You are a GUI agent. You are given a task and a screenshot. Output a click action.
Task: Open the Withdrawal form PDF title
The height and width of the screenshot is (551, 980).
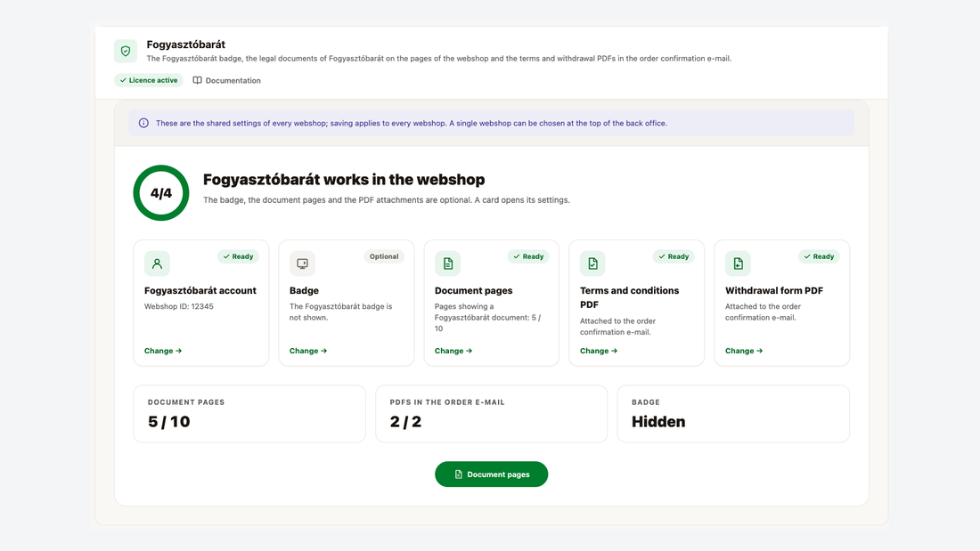773,290
